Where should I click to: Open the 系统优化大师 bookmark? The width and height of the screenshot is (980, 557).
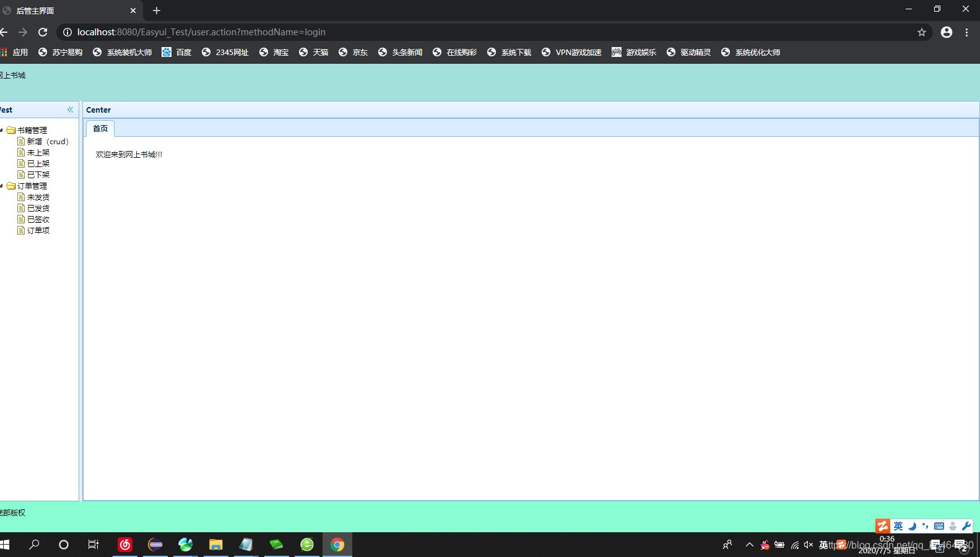pos(750,52)
